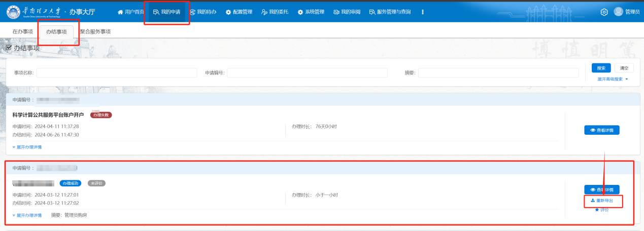
Task: Click the settings gear icon in header
Action: 604,12
